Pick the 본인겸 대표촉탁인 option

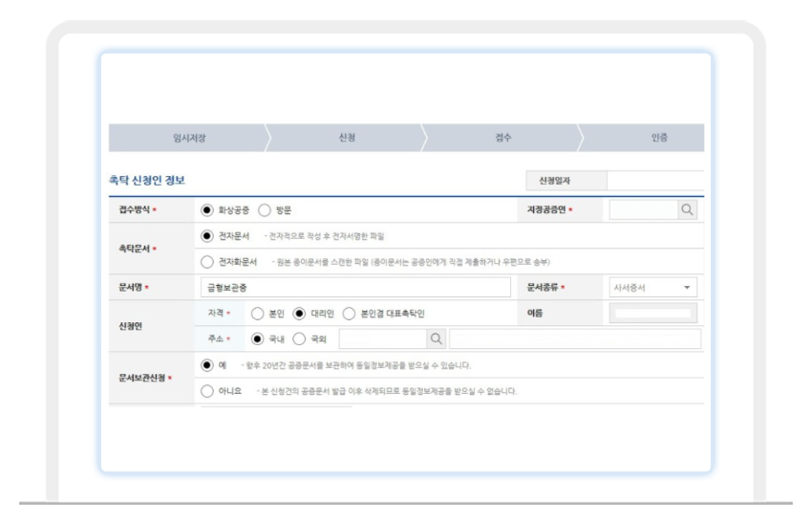click(349, 313)
